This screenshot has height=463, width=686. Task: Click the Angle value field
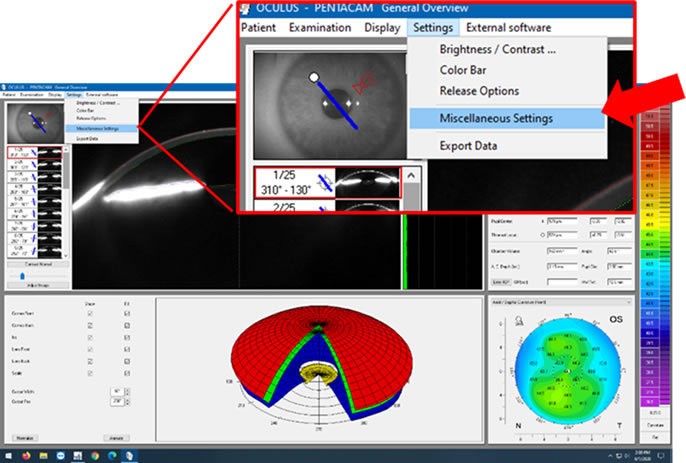[619, 251]
